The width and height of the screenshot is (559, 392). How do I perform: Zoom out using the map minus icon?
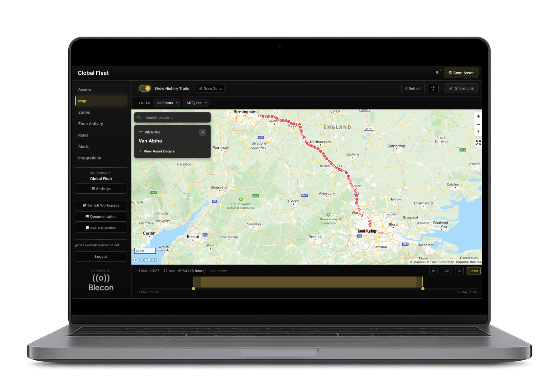(x=478, y=124)
